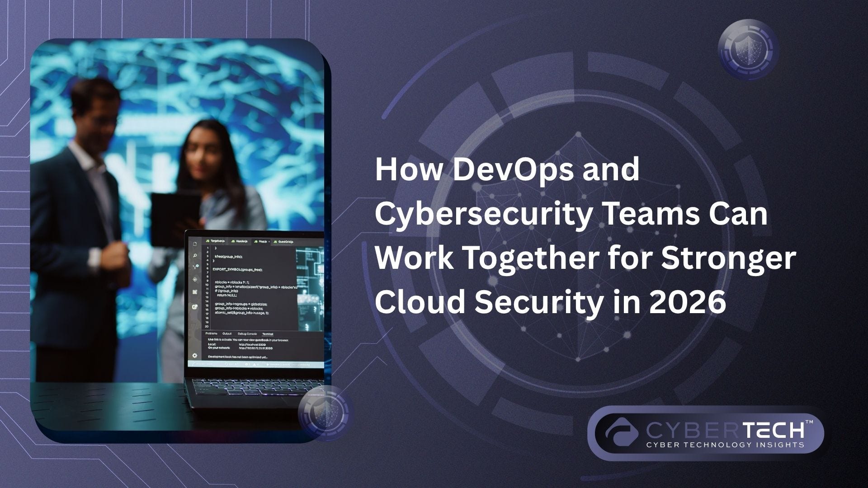Open the Source Control branch icon
This screenshot has height=488, width=868.
point(195,267)
